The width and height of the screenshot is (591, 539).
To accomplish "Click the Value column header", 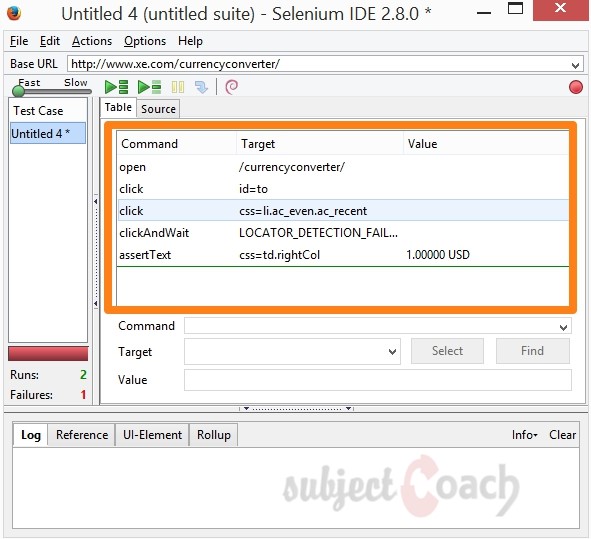I will pos(486,144).
